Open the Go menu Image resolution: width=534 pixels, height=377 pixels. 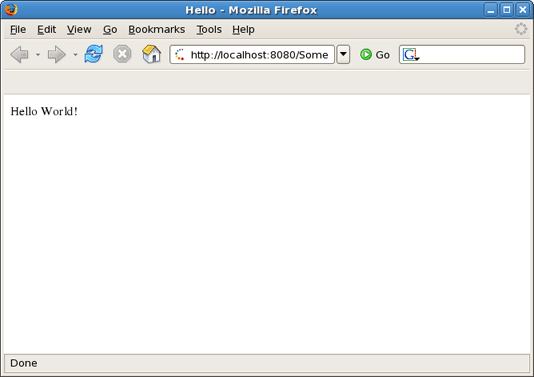click(110, 30)
